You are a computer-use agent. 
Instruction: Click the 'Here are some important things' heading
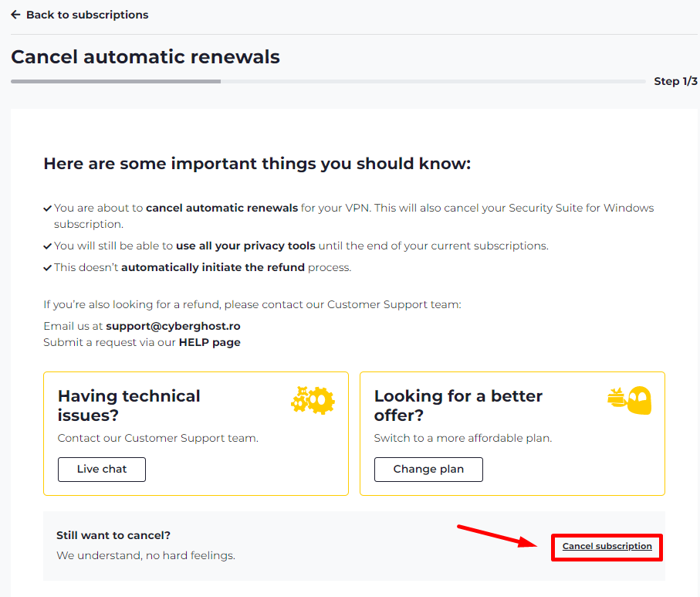pyautogui.click(x=257, y=164)
